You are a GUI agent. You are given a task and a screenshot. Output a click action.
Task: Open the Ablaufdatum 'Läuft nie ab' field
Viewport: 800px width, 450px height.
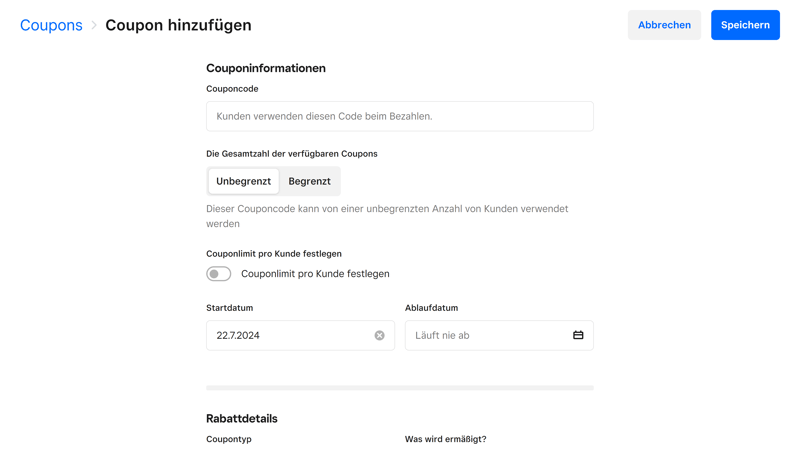click(x=485, y=336)
